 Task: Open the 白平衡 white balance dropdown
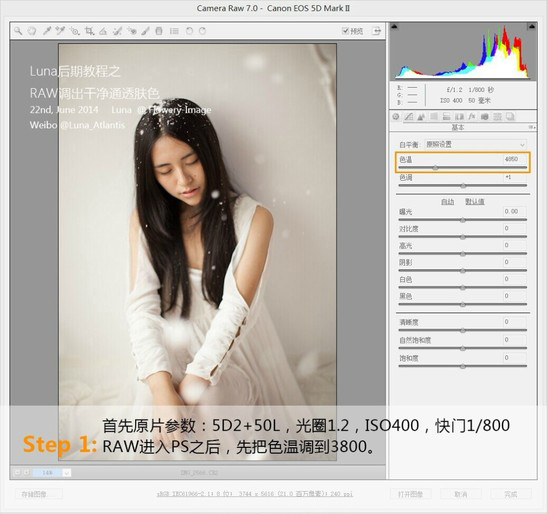pos(475,144)
